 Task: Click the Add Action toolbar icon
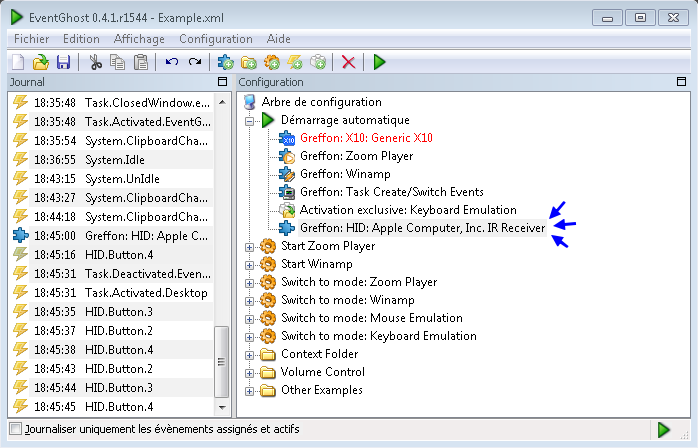pyautogui.click(x=318, y=62)
